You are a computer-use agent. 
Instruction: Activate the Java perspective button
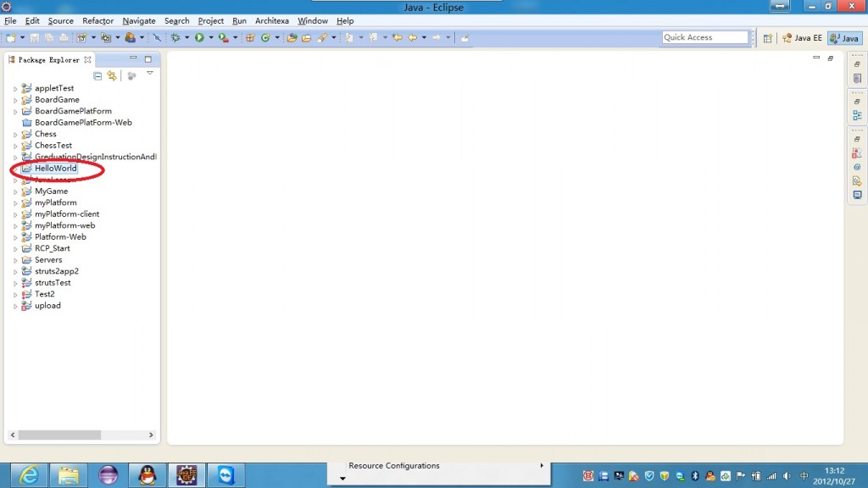point(844,37)
